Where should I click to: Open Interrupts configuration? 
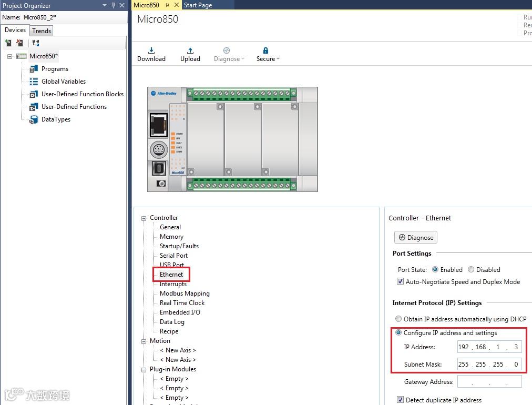tap(173, 284)
